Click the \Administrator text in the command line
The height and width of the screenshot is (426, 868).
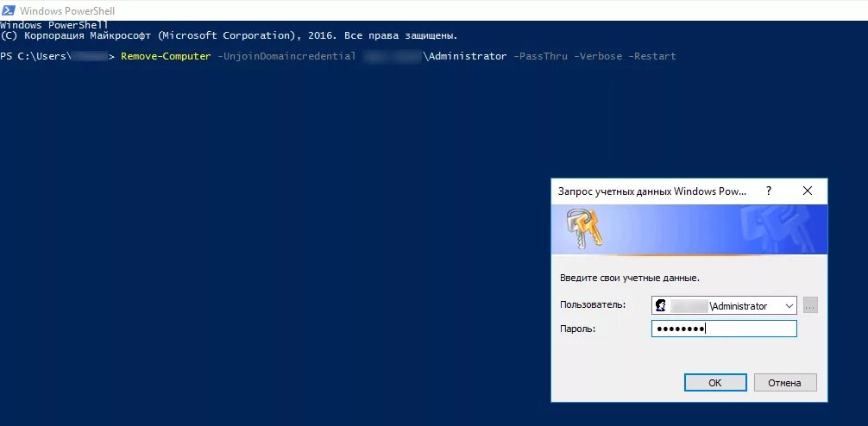(x=464, y=56)
